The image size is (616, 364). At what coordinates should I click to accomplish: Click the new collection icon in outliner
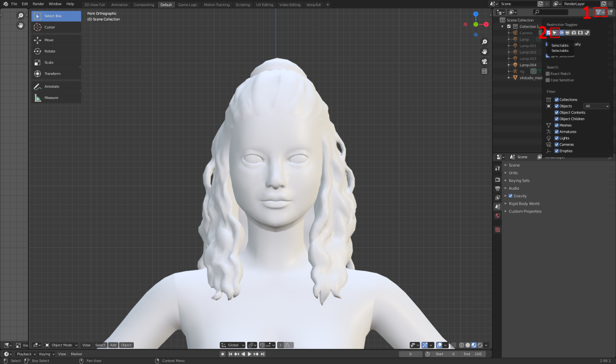pos(610,12)
